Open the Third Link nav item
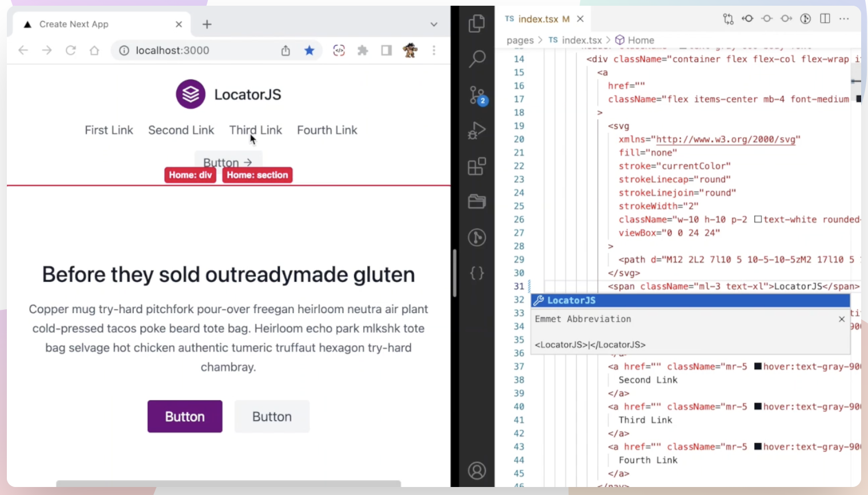Image resolution: width=868 pixels, height=495 pixels. click(x=255, y=130)
